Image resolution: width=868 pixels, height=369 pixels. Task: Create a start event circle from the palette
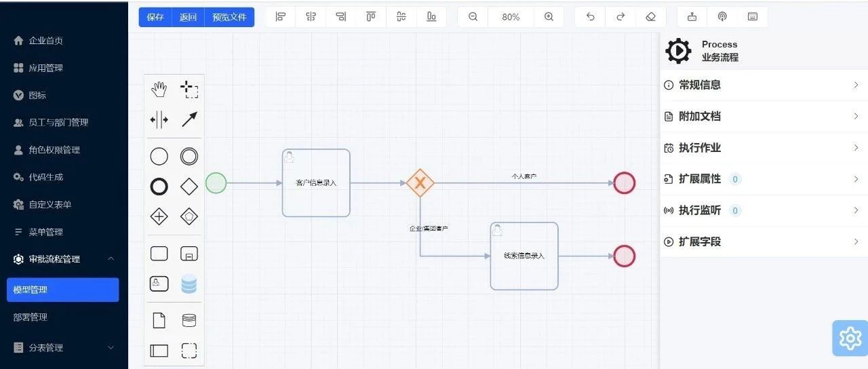point(159,157)
